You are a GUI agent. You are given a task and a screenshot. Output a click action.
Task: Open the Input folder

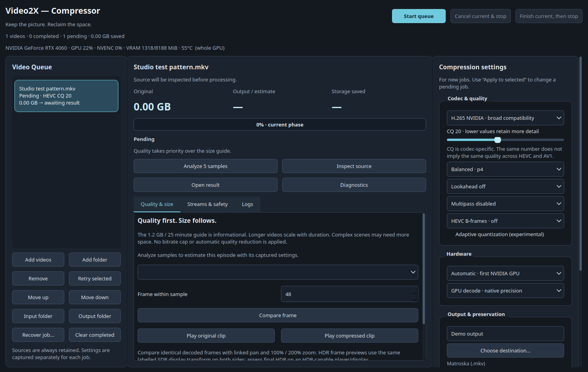tap(38, 316)
